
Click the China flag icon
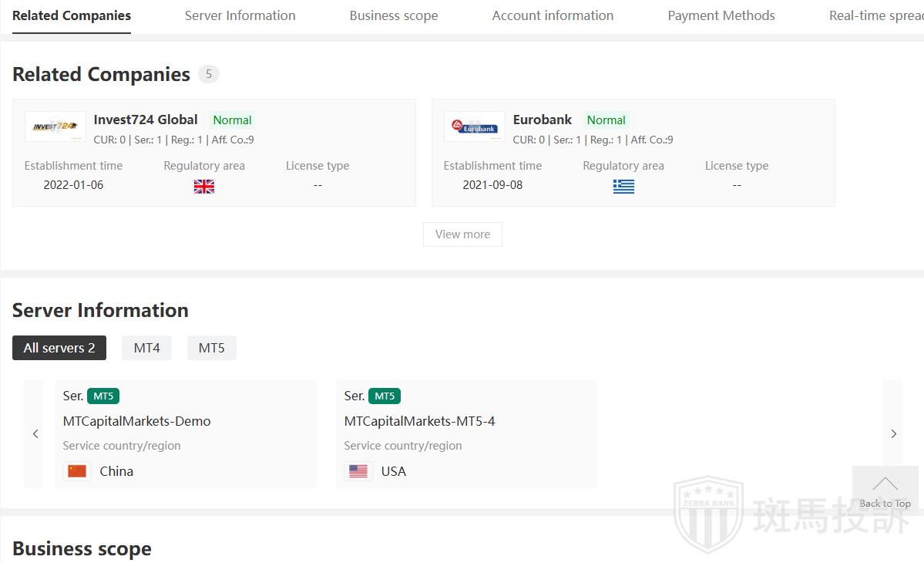click(x=77, y=471)
